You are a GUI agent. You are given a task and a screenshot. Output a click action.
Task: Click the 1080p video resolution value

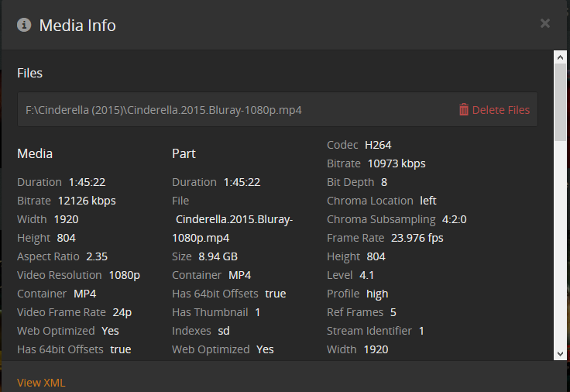124,275
